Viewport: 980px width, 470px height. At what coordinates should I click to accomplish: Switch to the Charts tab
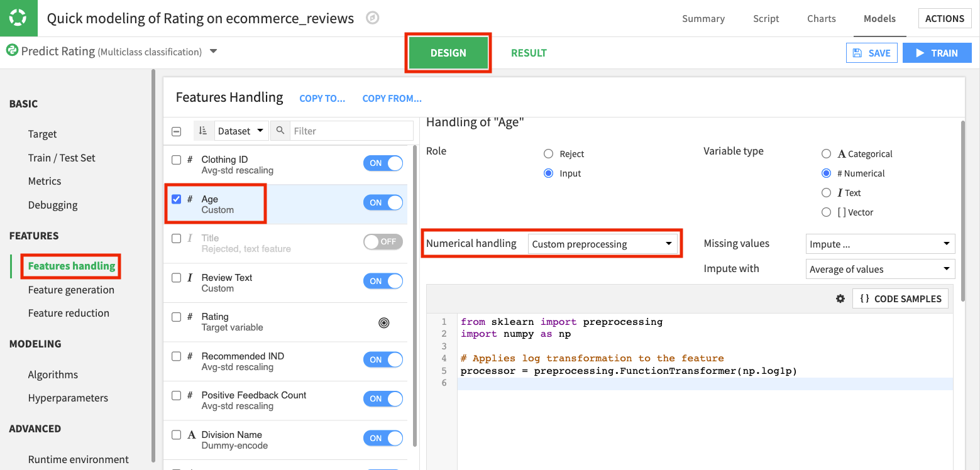822,18
